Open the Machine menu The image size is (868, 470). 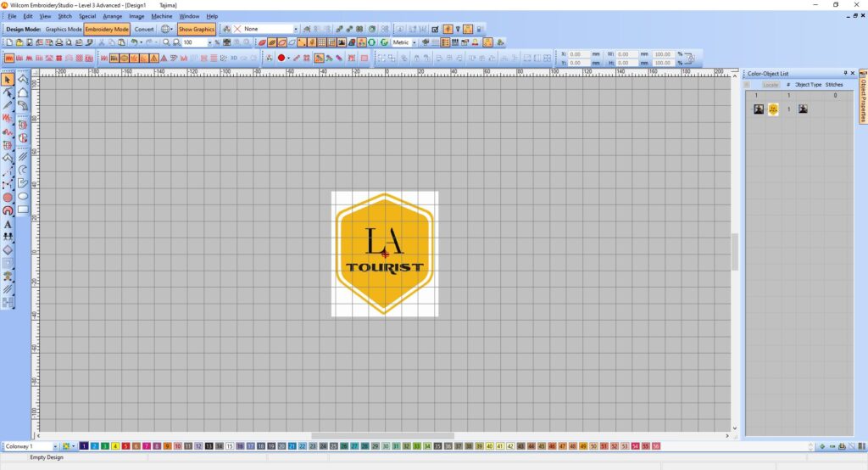click(x=162, y=16)
